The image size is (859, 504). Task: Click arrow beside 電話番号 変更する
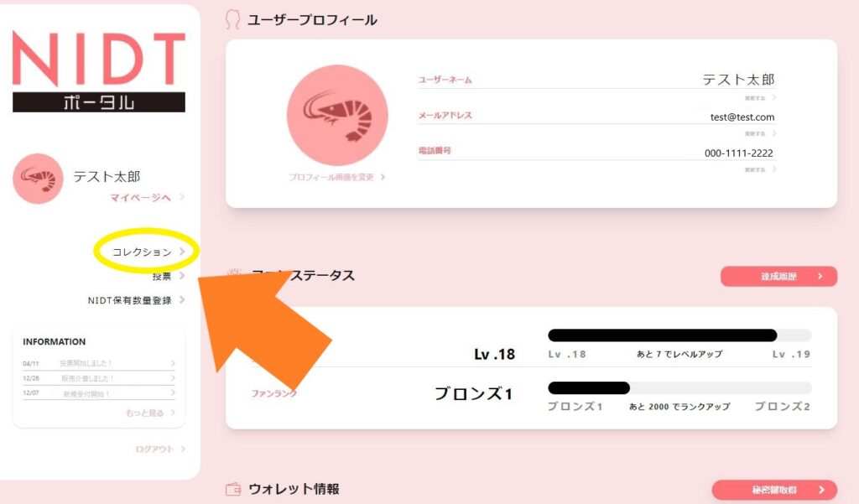click(774, 169)
